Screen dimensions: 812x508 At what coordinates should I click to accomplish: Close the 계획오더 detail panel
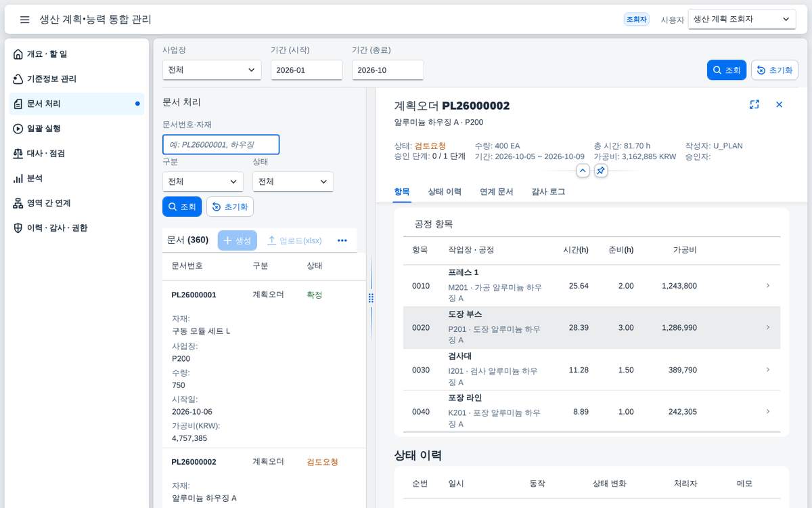pyautogui.click(x=779, y=104)
